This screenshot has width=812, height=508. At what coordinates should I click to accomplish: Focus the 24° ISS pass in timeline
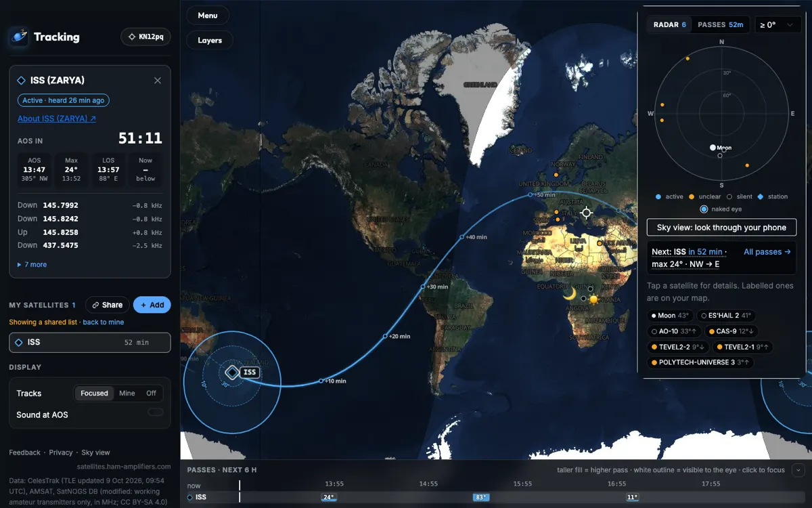[329, 497]
